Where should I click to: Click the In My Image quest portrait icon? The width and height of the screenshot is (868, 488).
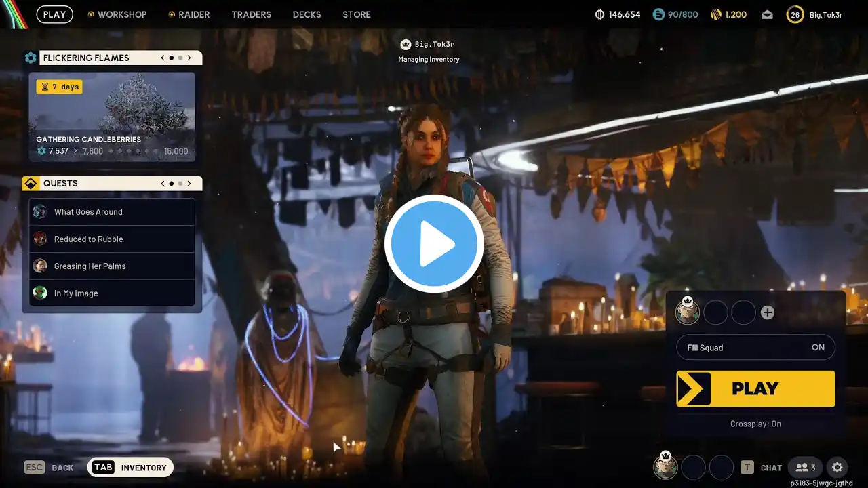coord(40,293)
